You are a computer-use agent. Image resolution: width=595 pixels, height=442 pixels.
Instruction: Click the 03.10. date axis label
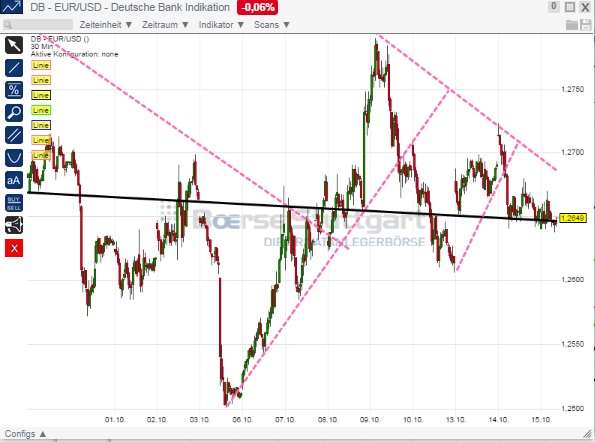point(200,420)
